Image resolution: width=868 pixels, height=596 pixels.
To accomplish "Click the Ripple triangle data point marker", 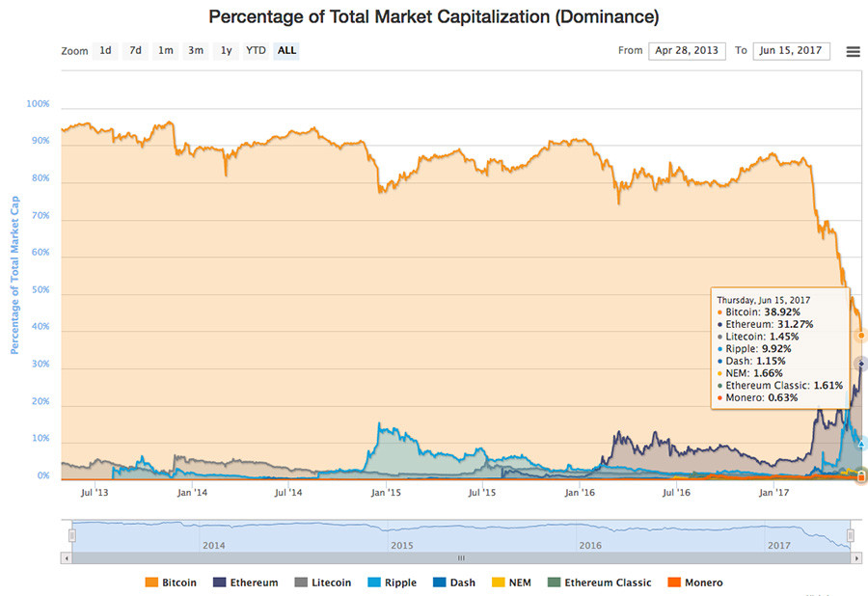I will [861, 444].
